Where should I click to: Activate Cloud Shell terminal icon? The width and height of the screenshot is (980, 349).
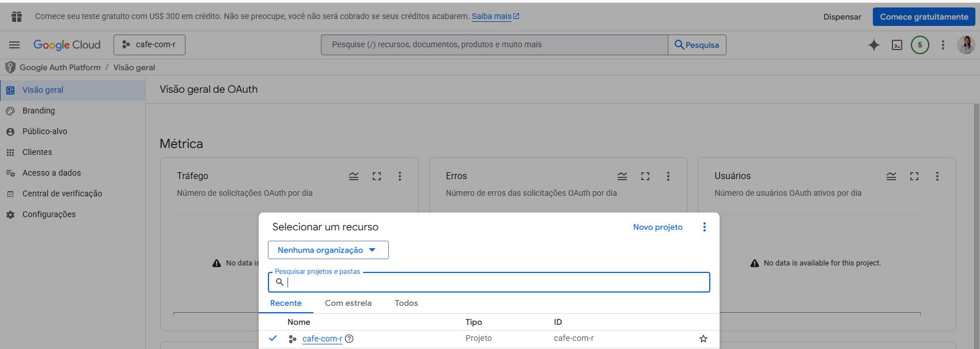click(897, 45)
